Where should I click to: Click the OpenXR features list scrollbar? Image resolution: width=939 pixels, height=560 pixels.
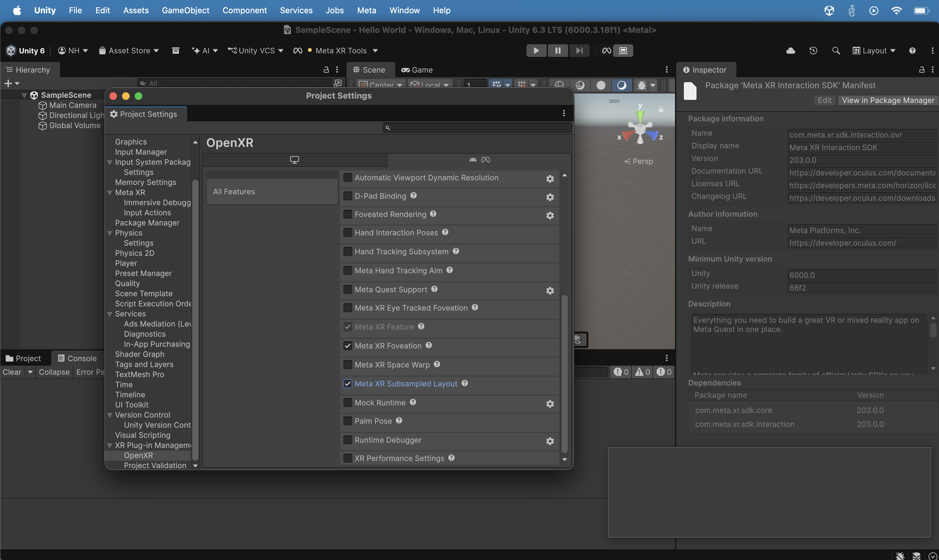tap(565, 374)
